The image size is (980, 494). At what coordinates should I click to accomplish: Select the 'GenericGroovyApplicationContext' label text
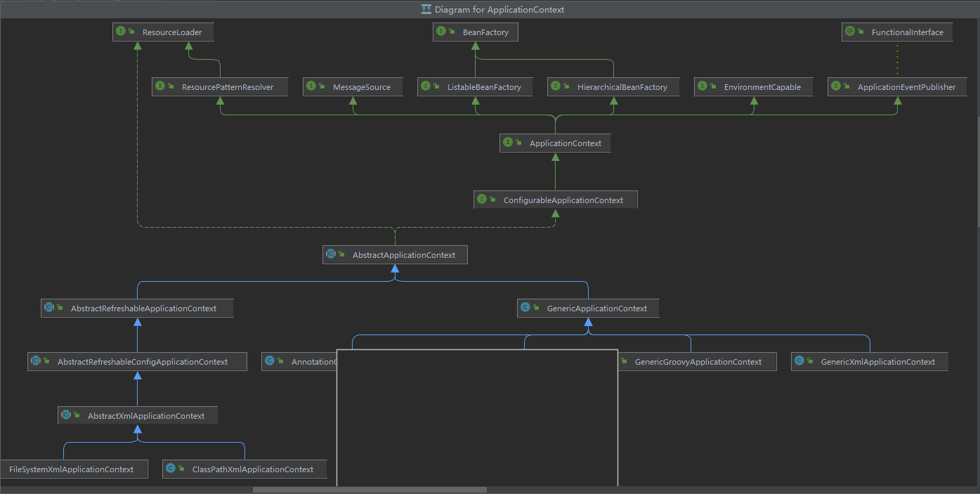click(x=698, y=362)
